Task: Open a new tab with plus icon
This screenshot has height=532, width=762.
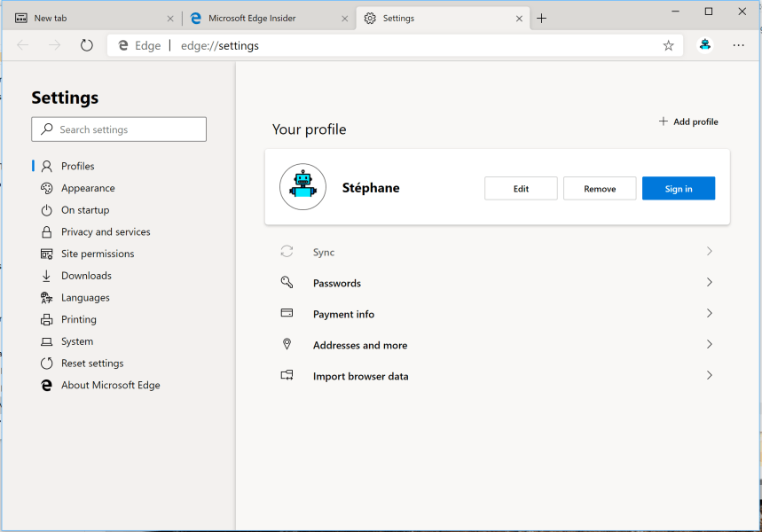Action: (542, 19)
